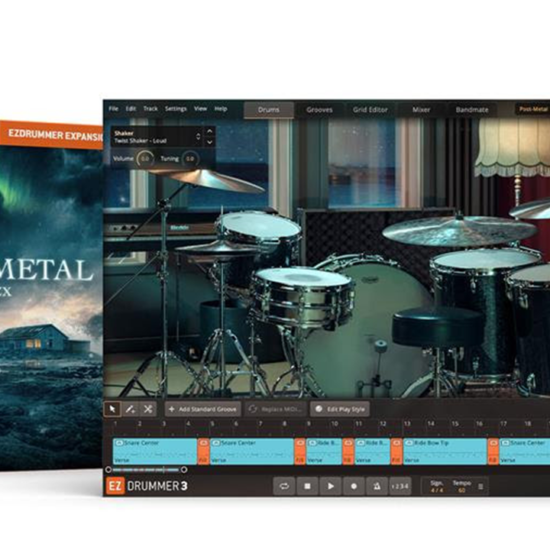Open the Edit menu

click(x=131, y=109)
